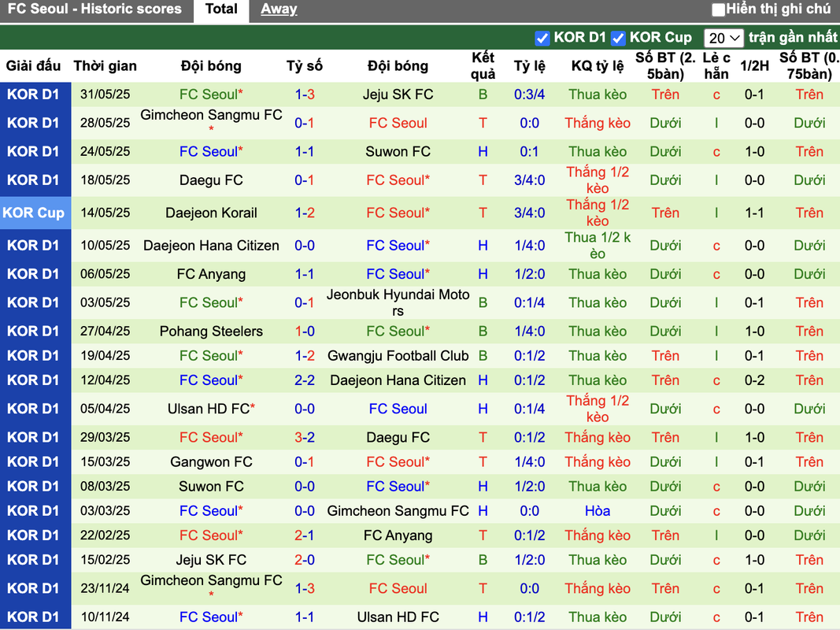Click the 1-1 half-time score of KOR Cup match
This screenshot has height=630, width=840.
pyautogui.click(x=754, y=213)
